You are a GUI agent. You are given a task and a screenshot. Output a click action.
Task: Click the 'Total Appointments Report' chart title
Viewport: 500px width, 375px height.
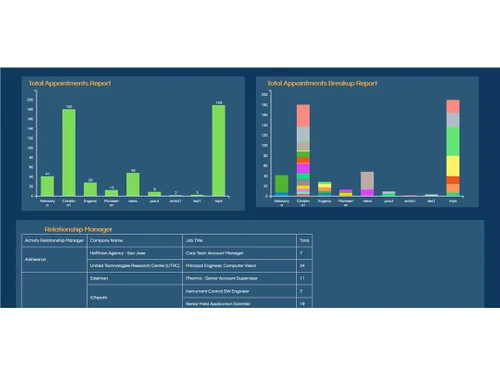(70, 83)
